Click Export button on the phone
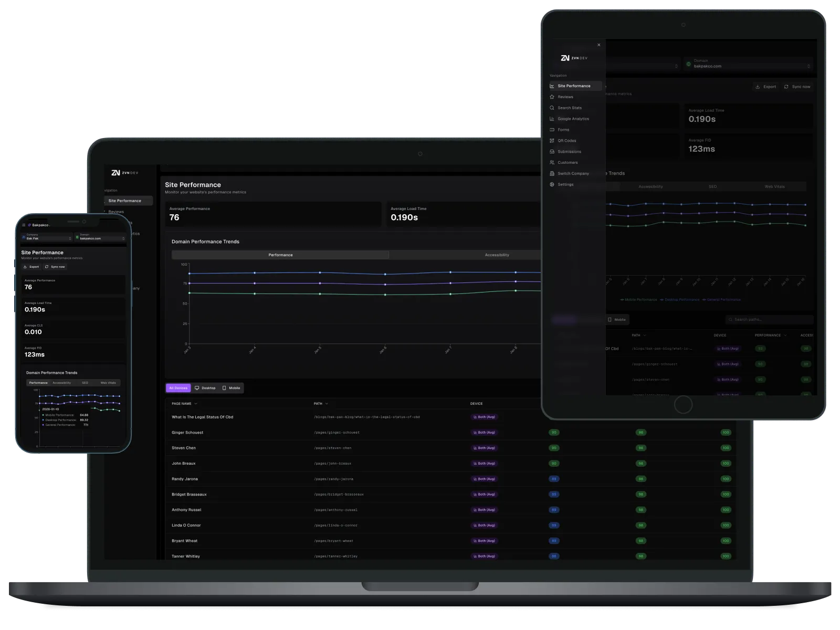The width and height of the screenshot is (840, 630). click(x=31, y=267)
